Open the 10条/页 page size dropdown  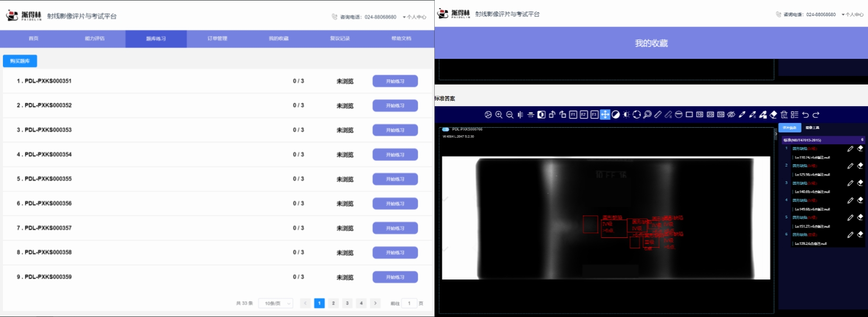275,303
